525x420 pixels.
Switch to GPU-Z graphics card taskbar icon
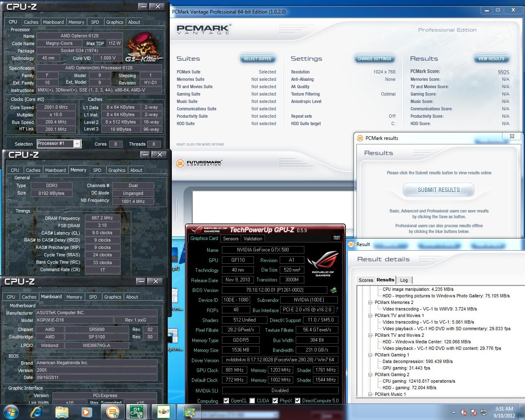tap(189, 412)
